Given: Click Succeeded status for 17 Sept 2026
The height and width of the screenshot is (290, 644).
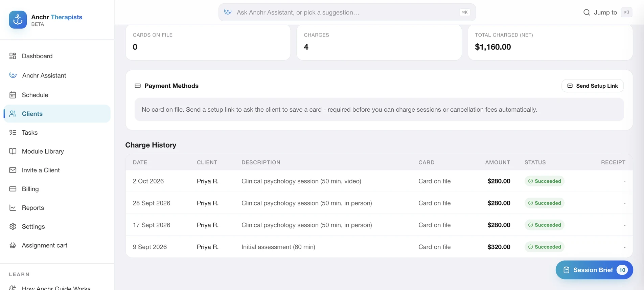Looking at the screenshot, I should point(544,225).
